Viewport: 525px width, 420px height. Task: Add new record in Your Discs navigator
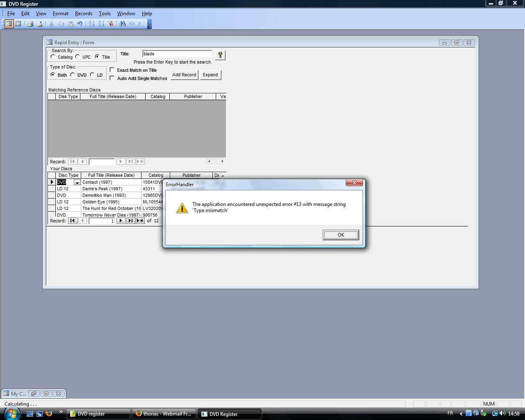tap(140, 221)
